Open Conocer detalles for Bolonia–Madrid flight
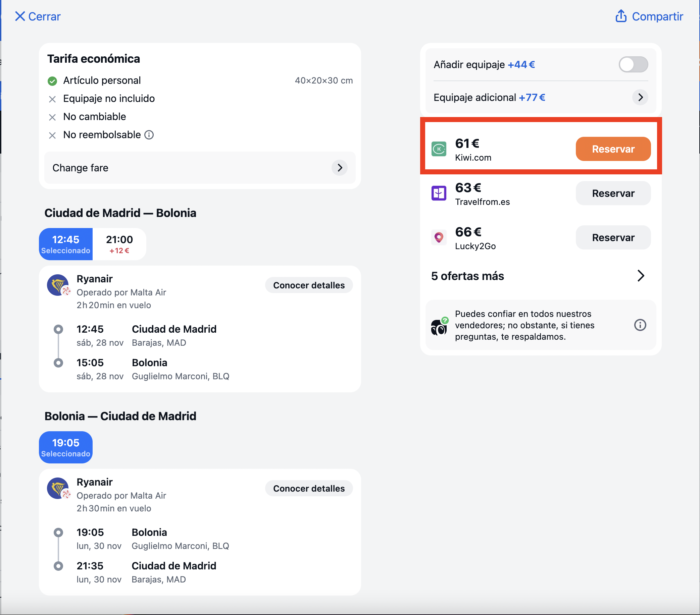 pyautogui.click(x=309, y=489)
